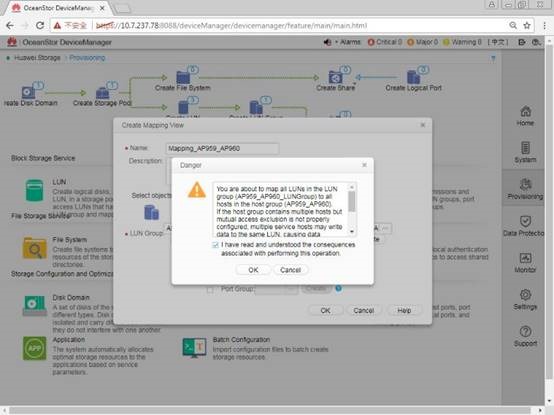
Task: Click OK in the Danger dialog
Action: click(x=253, y=270)
